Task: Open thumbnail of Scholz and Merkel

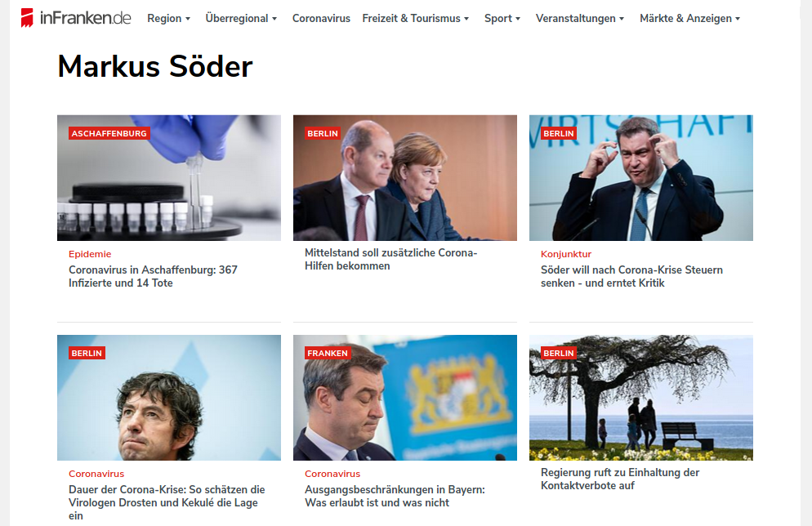Action: coord(405,177)
